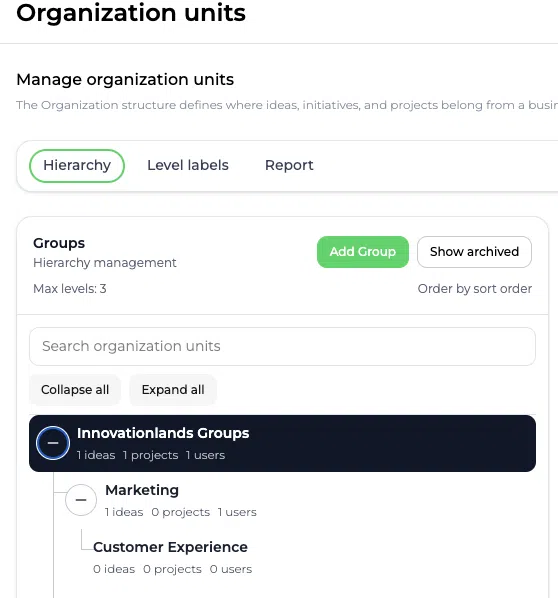
Task: Click the Groups panel heading
Action: pos(59,243)
